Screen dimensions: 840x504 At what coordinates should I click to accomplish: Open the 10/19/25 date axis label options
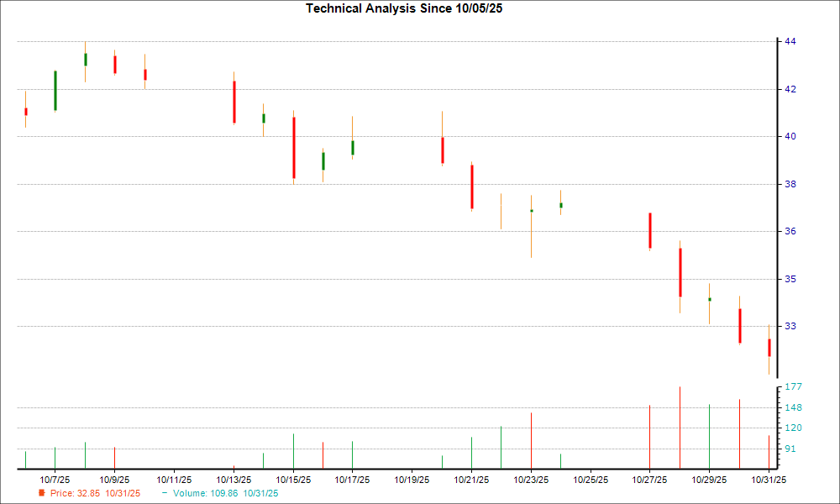[410, 476]
